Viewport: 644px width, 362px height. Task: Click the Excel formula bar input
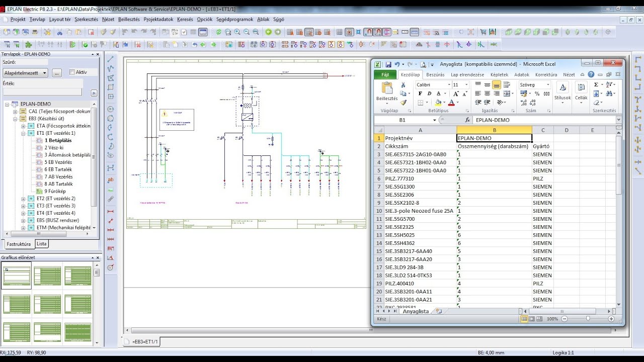coord(543,120)
